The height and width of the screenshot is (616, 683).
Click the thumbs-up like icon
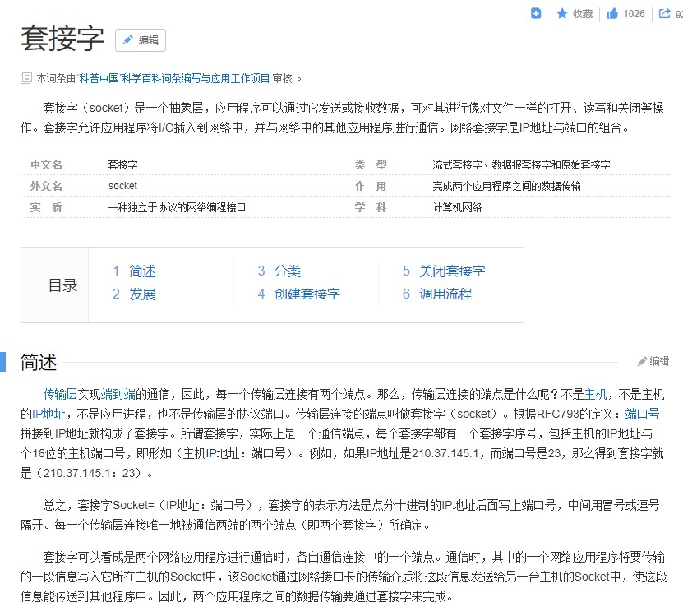tap(612, 13)
